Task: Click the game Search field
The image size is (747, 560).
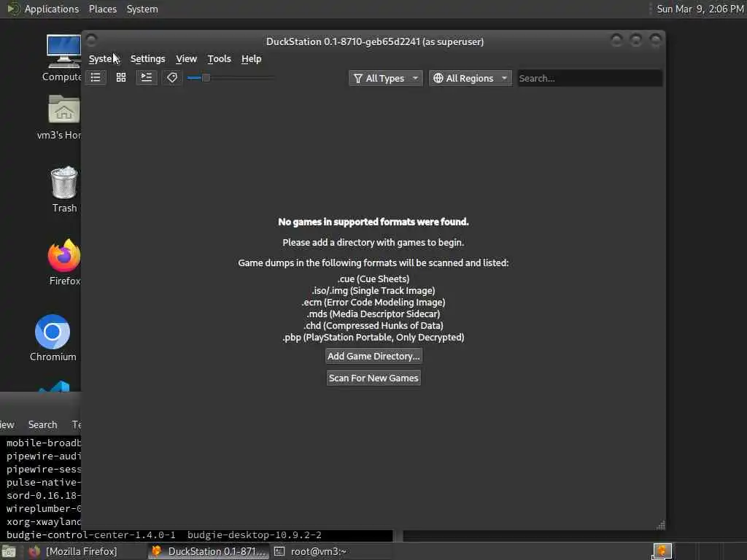Action: tap(589, 78)
